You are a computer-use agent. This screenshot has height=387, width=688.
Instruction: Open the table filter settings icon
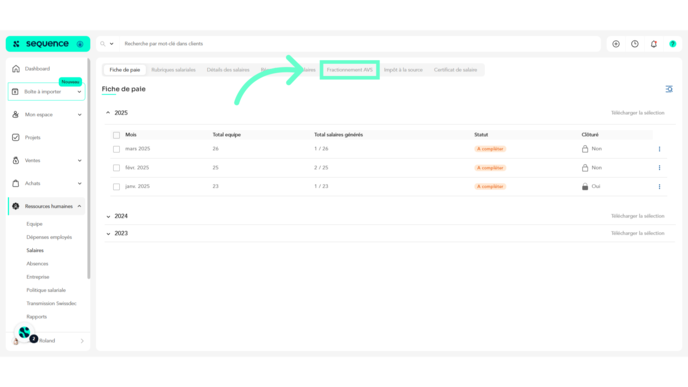pyautogui.click(x=669, y=89)
